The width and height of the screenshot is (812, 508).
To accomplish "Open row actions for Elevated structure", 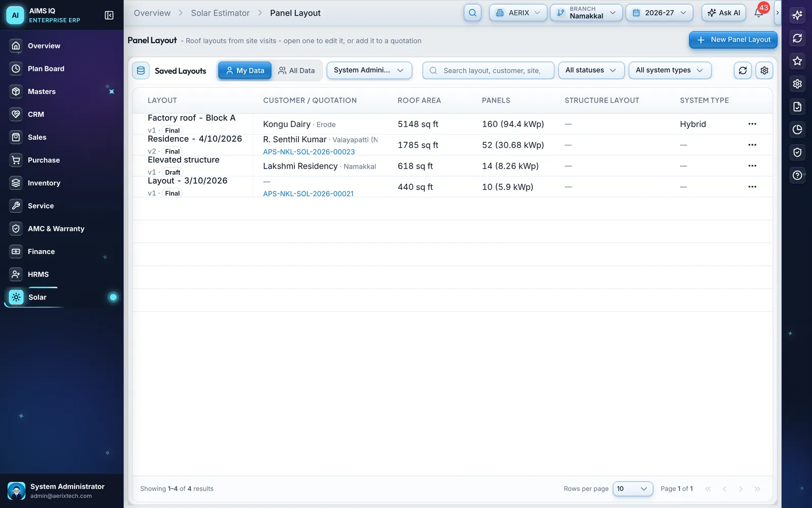I will [752, 166].
